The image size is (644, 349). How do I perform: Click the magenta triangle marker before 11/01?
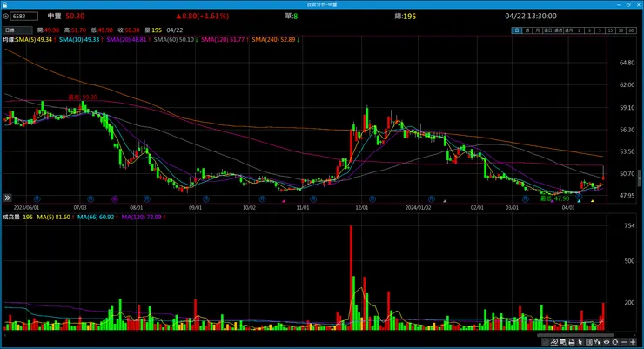(284, 201)
